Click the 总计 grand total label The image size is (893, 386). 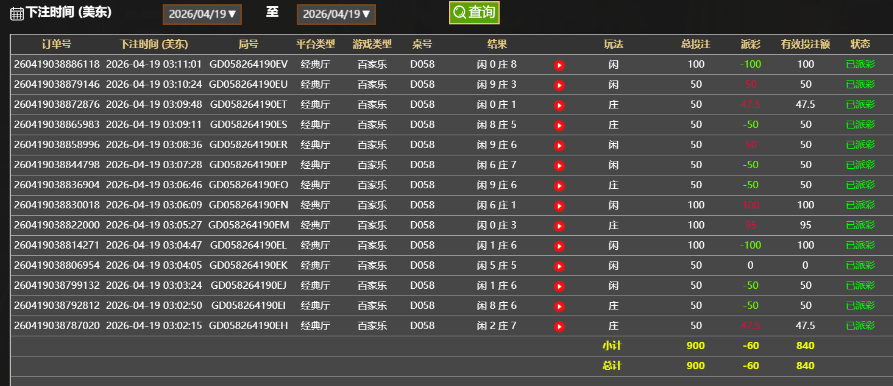pos(612,365)
